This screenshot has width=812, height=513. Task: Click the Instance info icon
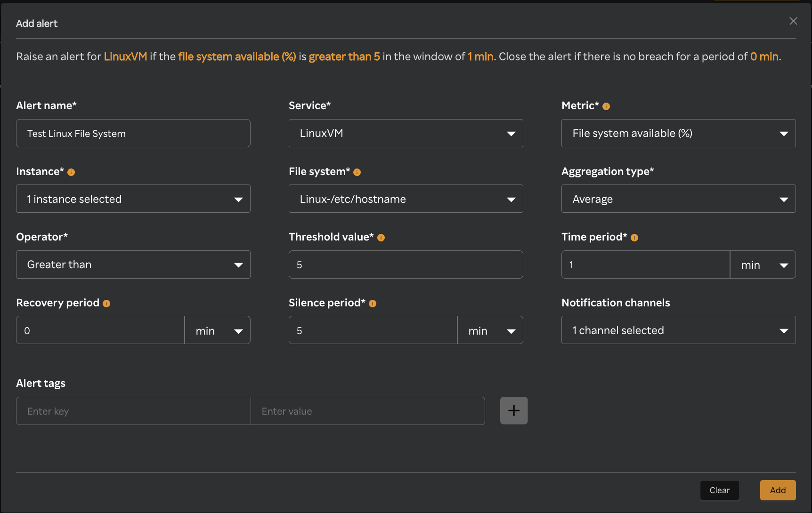click(71, 172)
